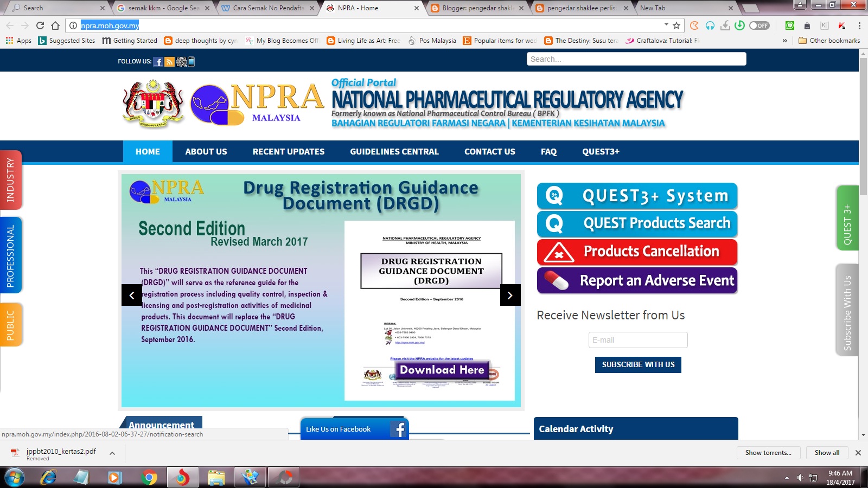The width and height of the screenshot is (868, 488).
Task: Open the INDUSTRY side tab
Action: pos(10,180)
